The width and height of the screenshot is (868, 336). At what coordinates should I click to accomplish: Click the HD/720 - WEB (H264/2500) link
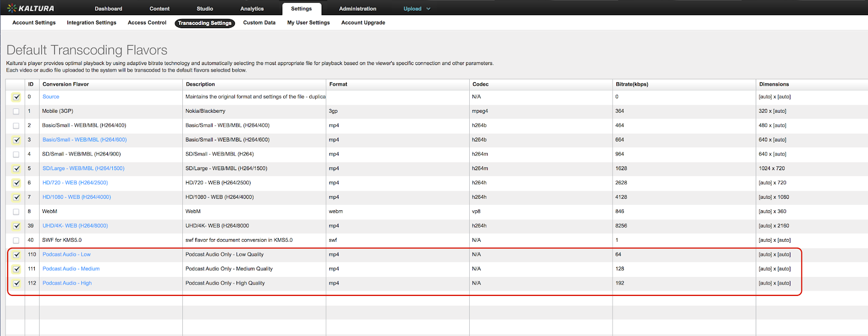75,183
